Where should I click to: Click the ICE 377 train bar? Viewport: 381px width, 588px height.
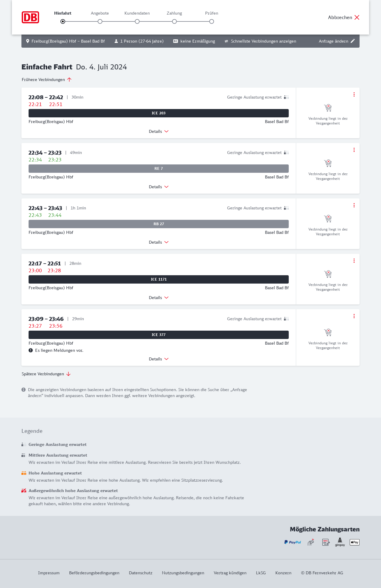(x=159, y=335)
